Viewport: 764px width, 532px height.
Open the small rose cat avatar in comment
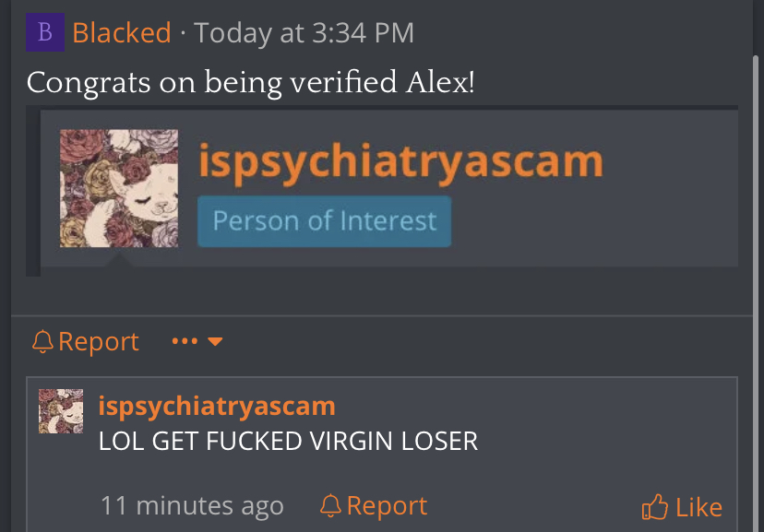(61, 411)
